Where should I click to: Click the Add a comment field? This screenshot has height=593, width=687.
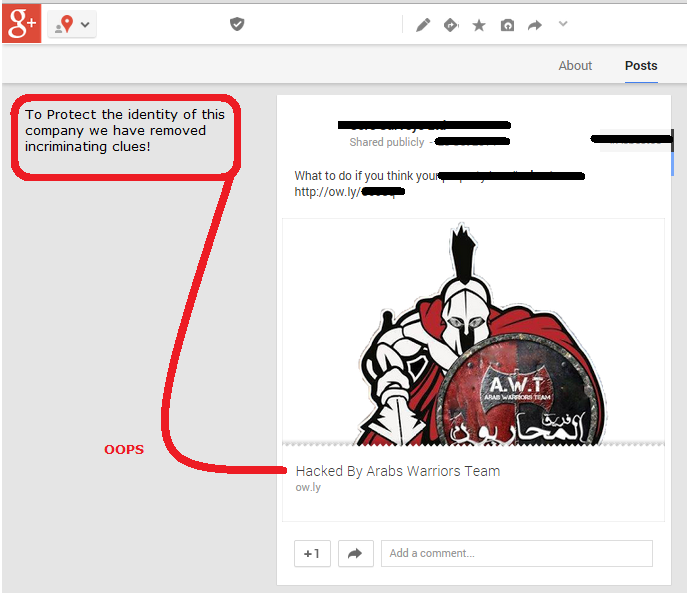pos(517,554)
